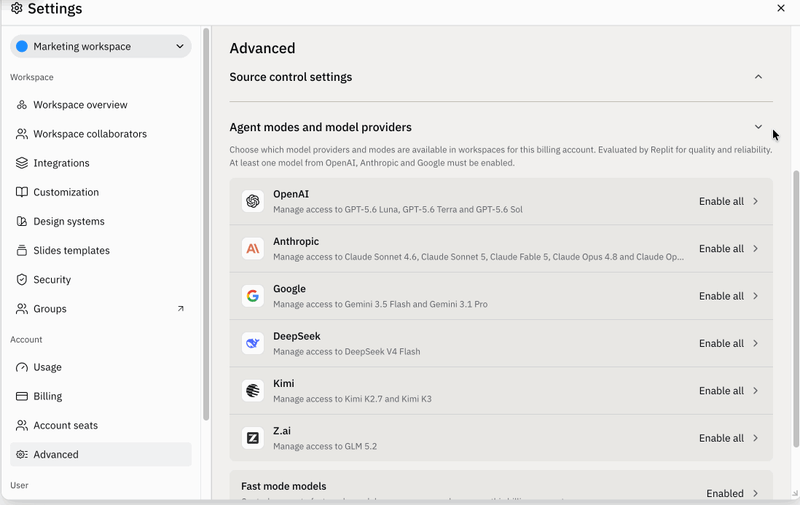Click the Groups people icon
The image size is (800, 505).
pyautogui.click(x=21, y=309)
